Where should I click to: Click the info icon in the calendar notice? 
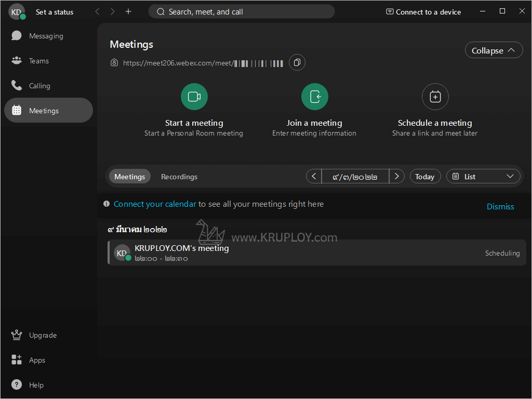[x=107, y=204]
